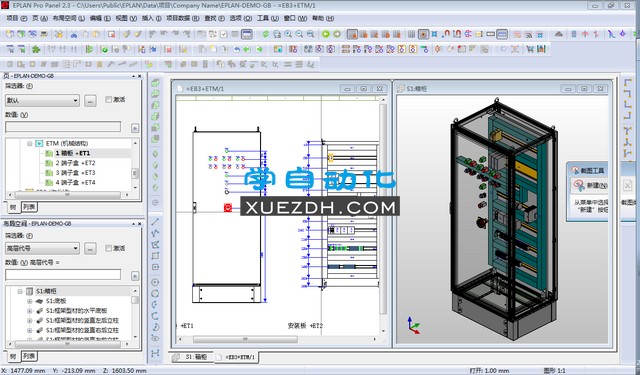
Task: Click the scissors cut icon in toolbar
Action: click(74, 34)
